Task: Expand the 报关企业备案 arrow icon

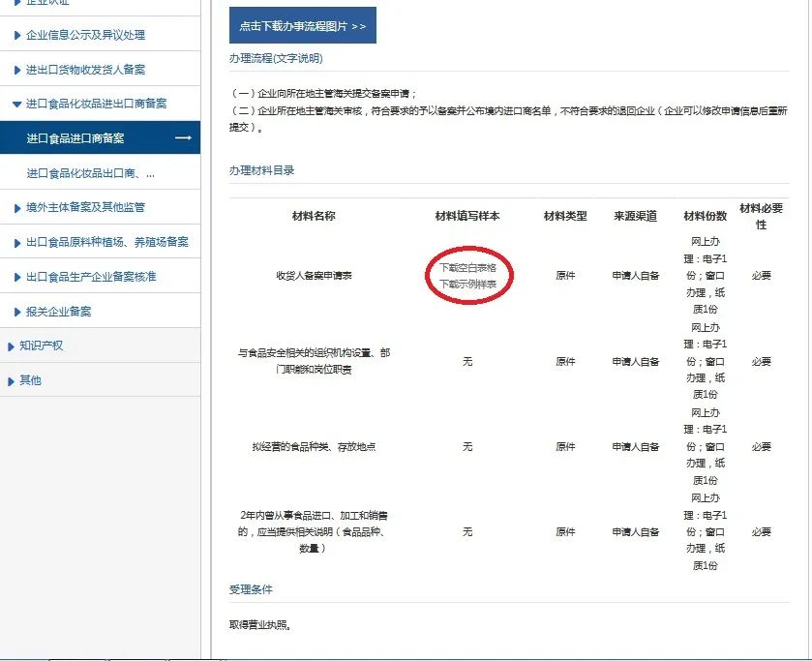Action: click(17, 313)
